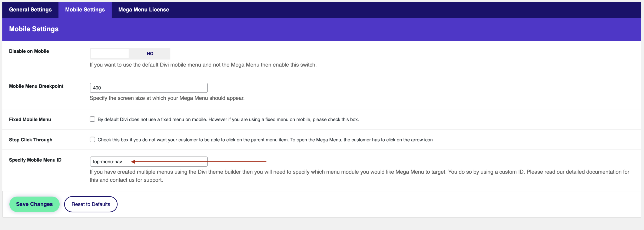
Task: Click the 'Disable on Mobile' label
Action: pyautogui.click(x=29, y=51)
